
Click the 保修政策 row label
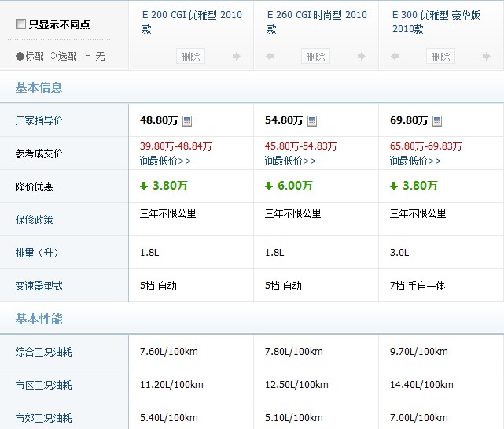point(34,220)
